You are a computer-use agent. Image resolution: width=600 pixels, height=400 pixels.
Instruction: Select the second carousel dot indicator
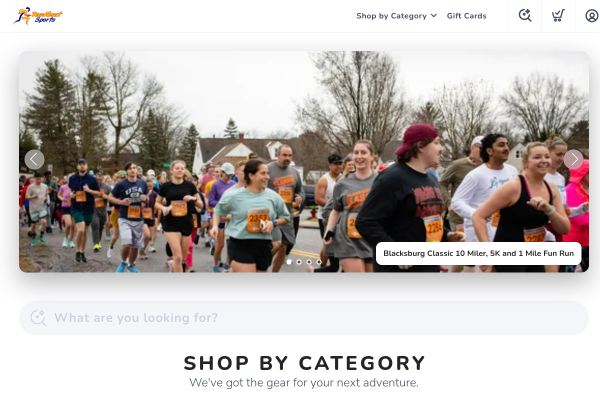coord(299,262)
